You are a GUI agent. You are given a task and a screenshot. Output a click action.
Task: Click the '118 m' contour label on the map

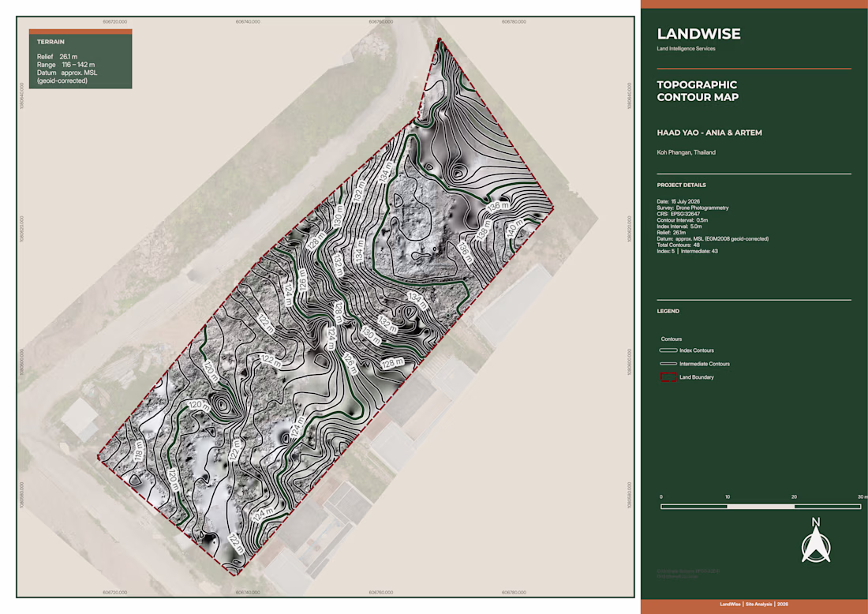coord(139,451)
